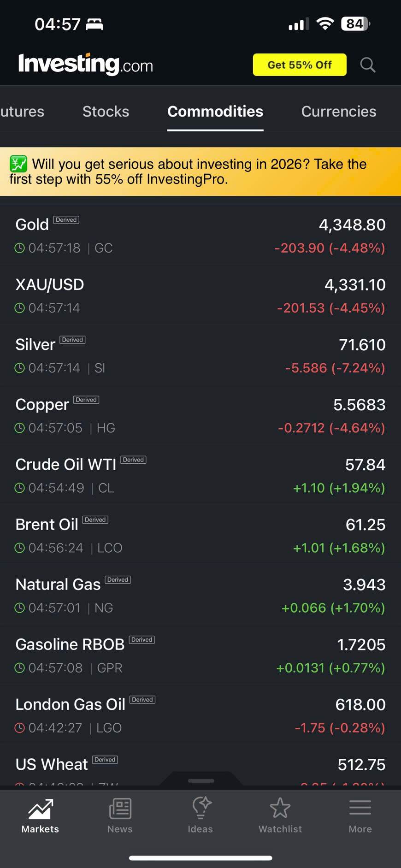The image size is (401, 868).
Task: Open the News newspaper icon
Action: click(120, 809)
